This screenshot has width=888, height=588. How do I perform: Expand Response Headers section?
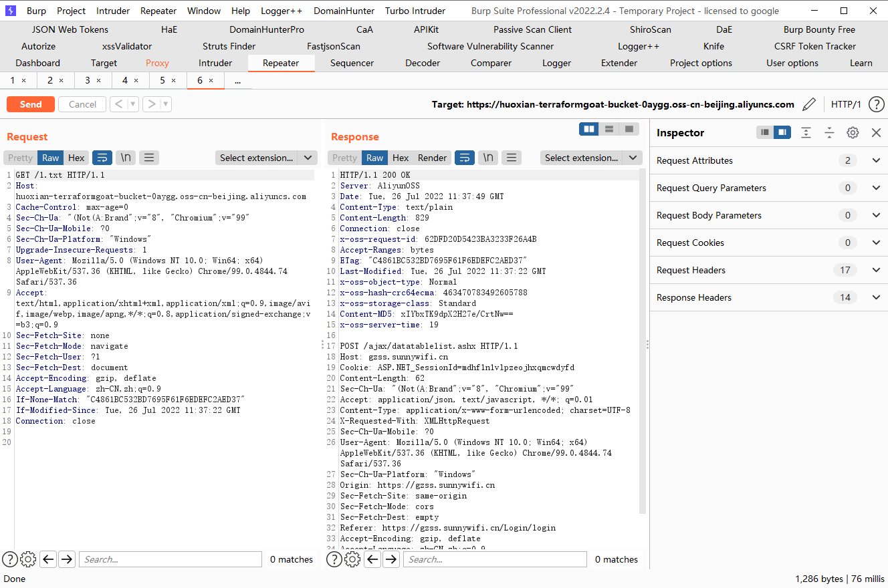click(x=876, y=297)
